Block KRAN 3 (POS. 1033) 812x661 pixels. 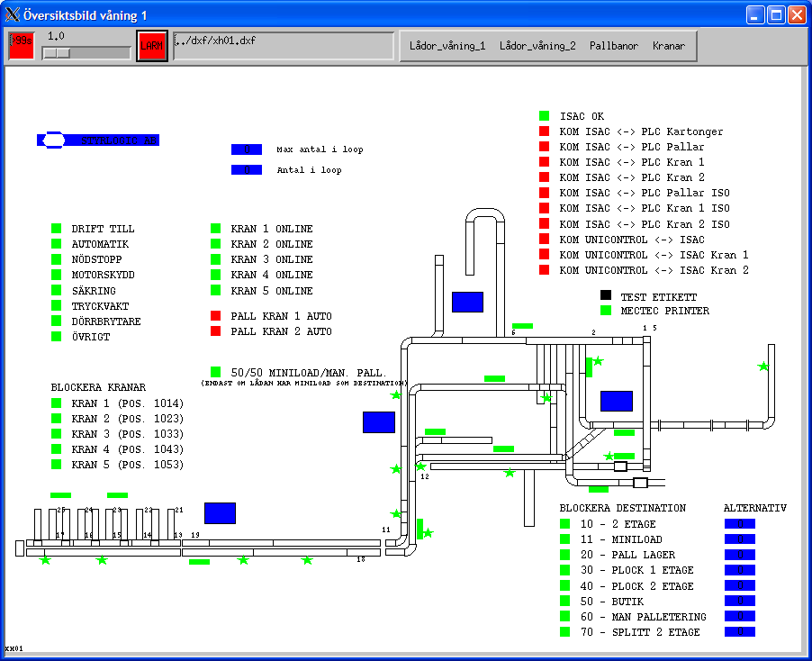pyautogui.click(x=57, y=433)
